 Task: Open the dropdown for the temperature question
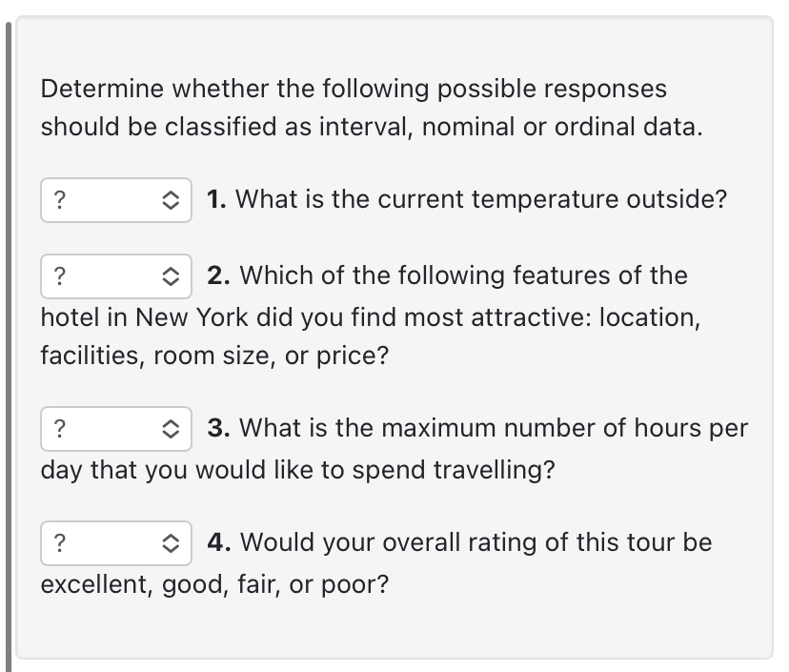(115, 200)
